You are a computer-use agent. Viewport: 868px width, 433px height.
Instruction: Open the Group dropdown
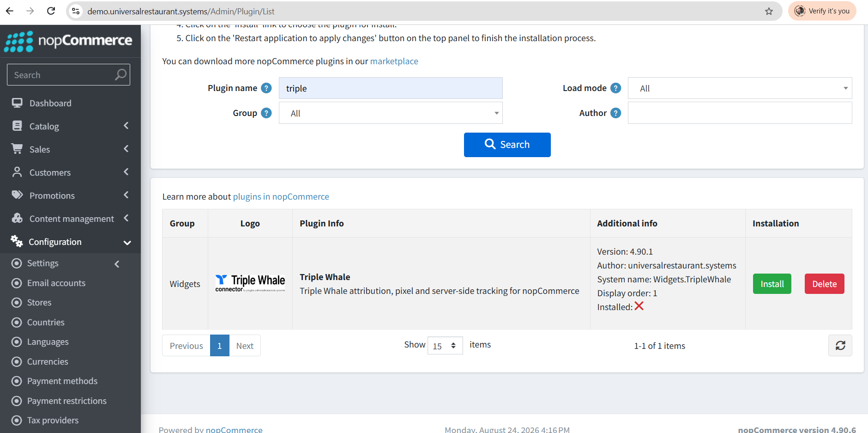point(391,113)
